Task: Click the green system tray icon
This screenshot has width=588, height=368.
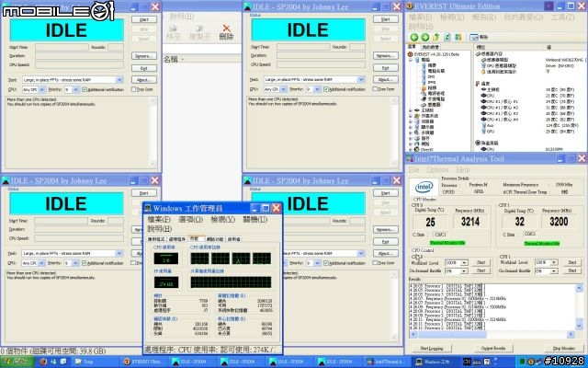Action: pos(522,362)
